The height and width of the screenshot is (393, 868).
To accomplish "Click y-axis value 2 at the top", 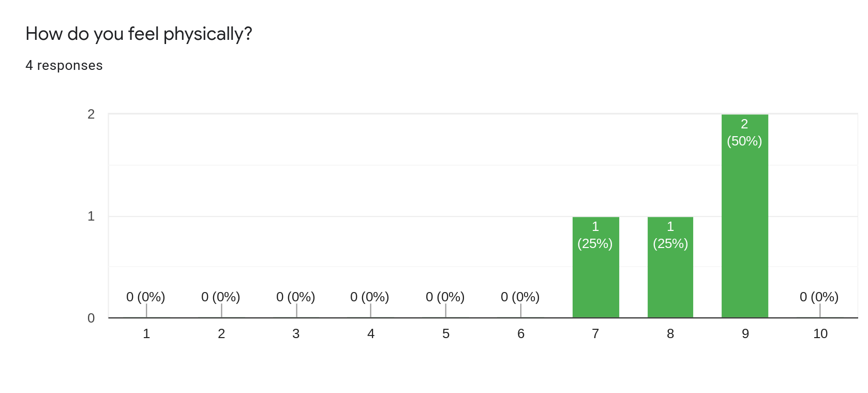I will (91, 114).
